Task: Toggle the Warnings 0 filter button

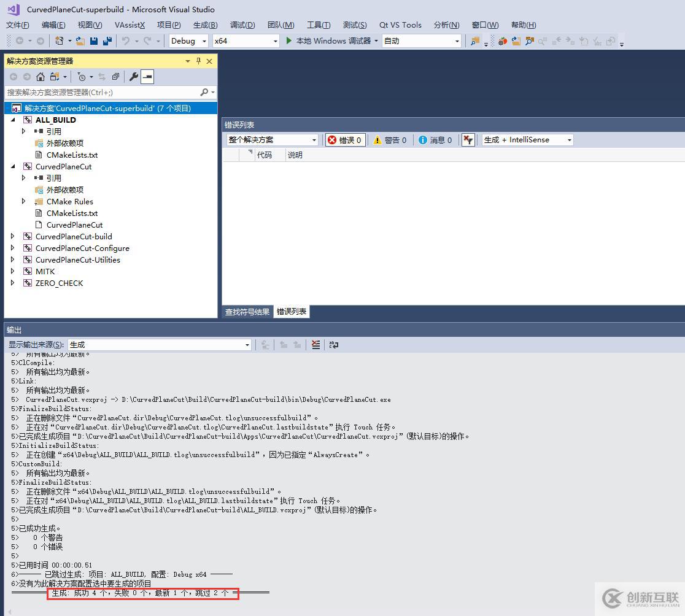Action: 390,140
